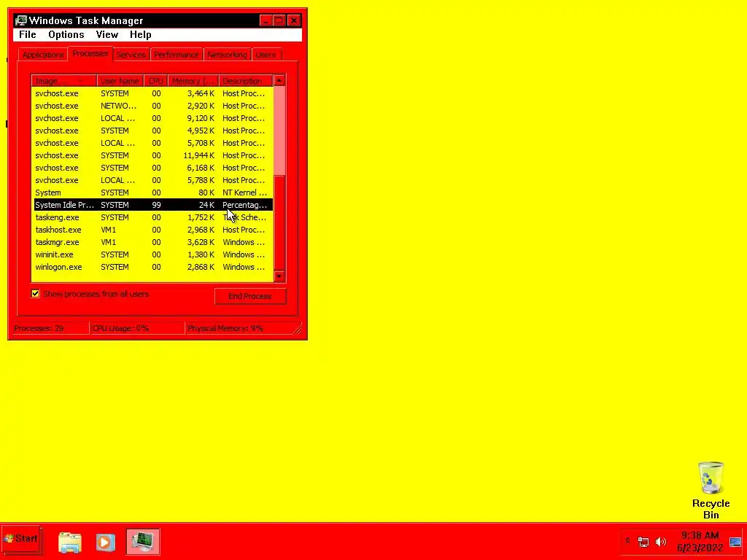Select svchost.exe run by NETWO... user

[152, 106]
